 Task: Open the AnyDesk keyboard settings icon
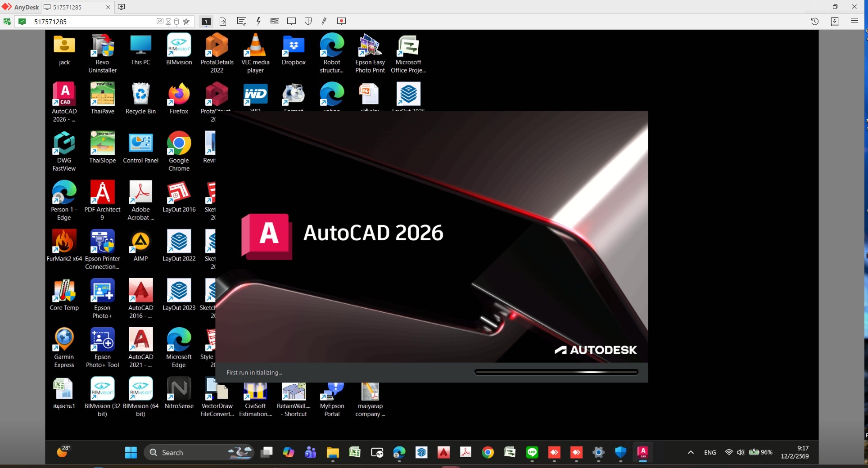[275, 21]
